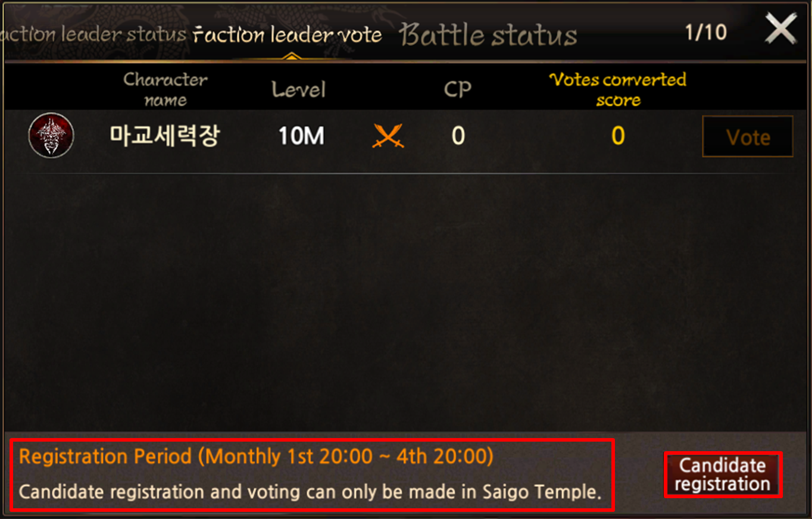The height and width of the screenshot is (519, 812).
Task: Click the 10M level value
Action: [x=301, y=136]
